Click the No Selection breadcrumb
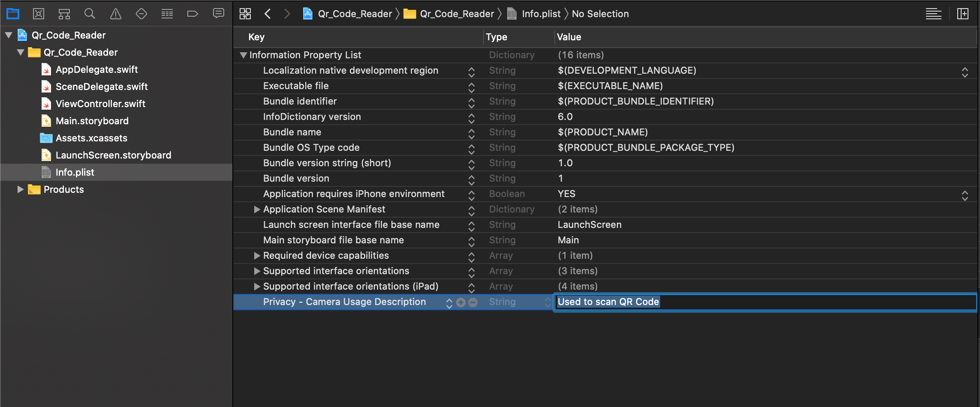 (600, 14)
